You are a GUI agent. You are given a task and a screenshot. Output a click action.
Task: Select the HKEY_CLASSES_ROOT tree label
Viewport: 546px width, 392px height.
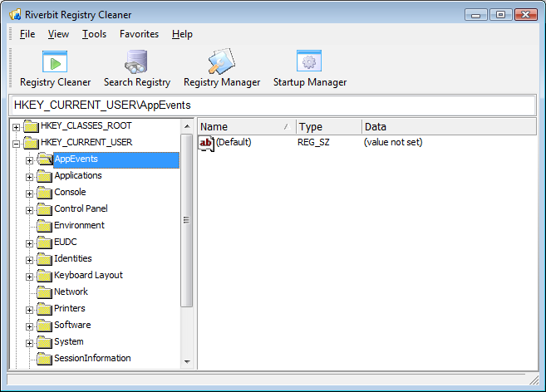click(86, 125)
